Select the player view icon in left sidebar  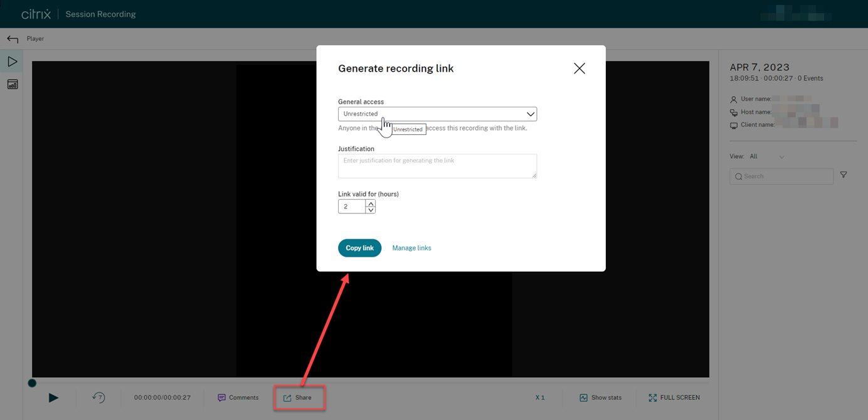pyautogui.click(x=12, y=61)
